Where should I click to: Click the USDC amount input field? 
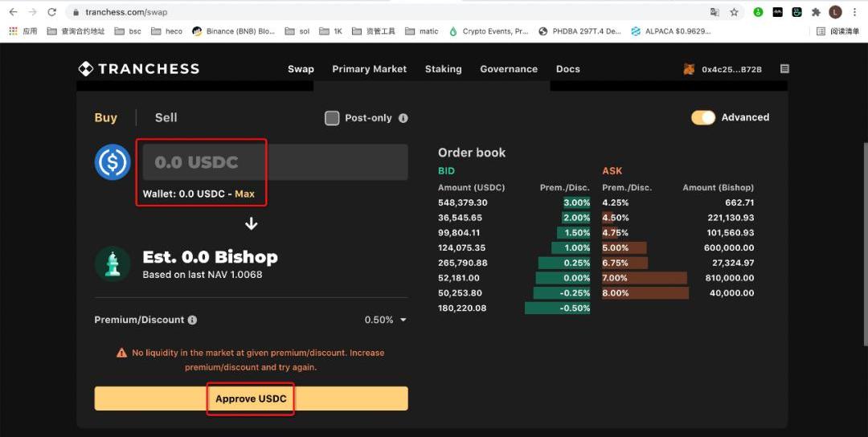coord(275,162)
